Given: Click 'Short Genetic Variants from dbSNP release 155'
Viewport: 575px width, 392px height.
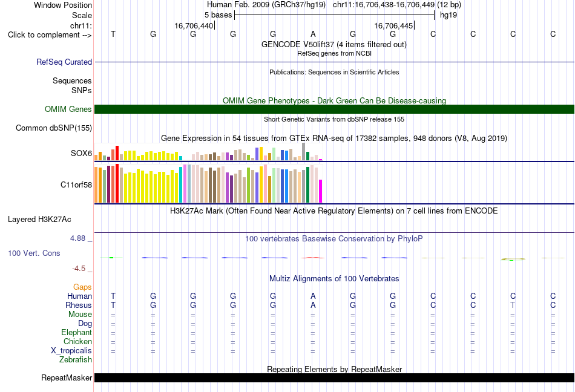Looking at the screenshot, I should coord(334,119).
